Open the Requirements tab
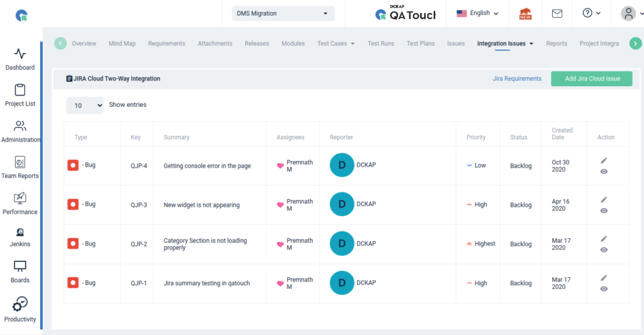Viewport: 644px width, 335px height. [x=167, y=43]
